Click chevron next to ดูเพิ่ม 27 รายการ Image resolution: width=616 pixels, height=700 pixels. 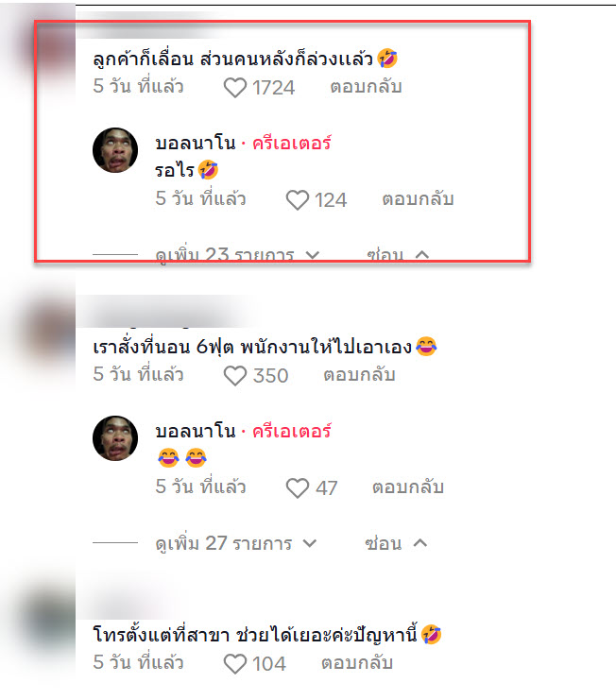coord(309,543)
